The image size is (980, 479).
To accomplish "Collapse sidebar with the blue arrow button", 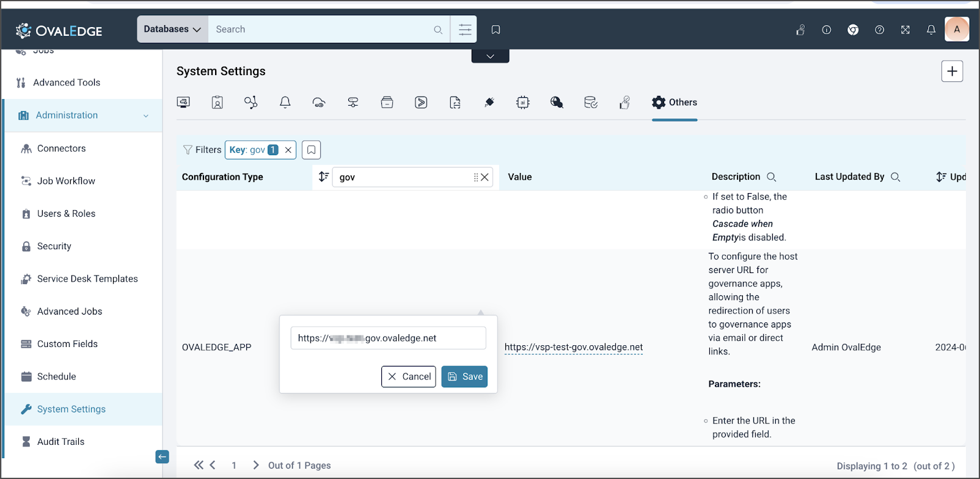I will pyautogui.click(x=162, y=456).
